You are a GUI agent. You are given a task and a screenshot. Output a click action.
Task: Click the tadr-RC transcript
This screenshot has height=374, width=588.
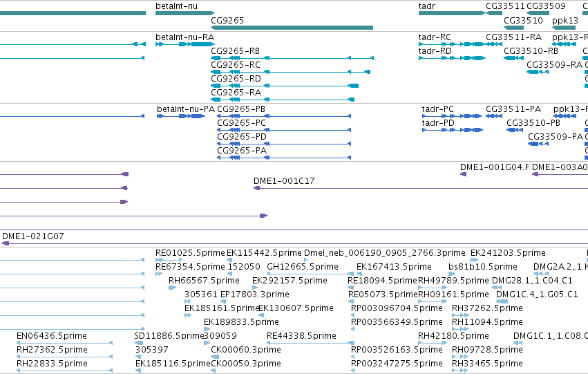(x=451, y=44)
